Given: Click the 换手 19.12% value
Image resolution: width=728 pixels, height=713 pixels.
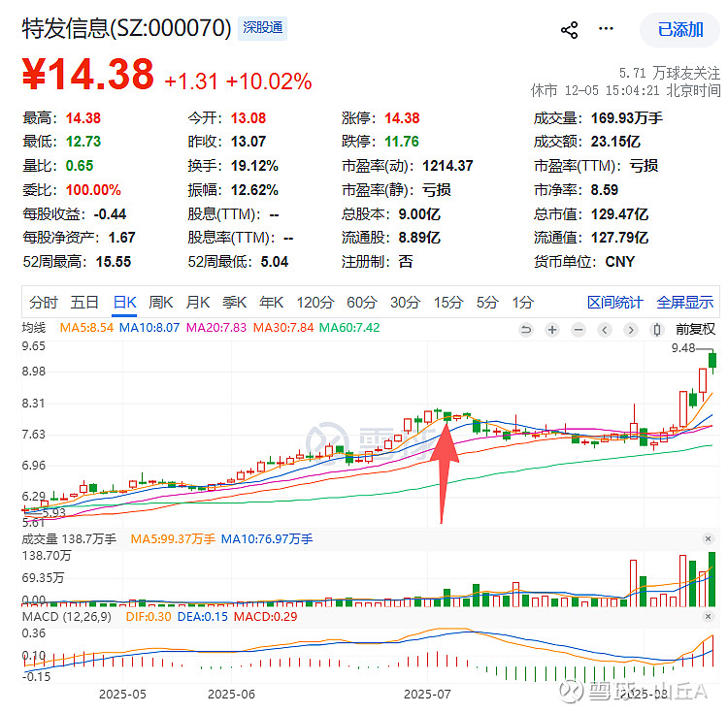Looking at the screenshot, I should point(254,166).
